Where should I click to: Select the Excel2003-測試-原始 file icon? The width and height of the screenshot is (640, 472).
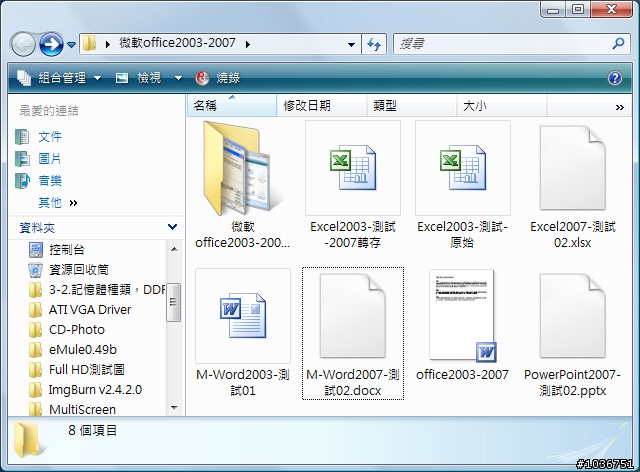click(463, 167)
